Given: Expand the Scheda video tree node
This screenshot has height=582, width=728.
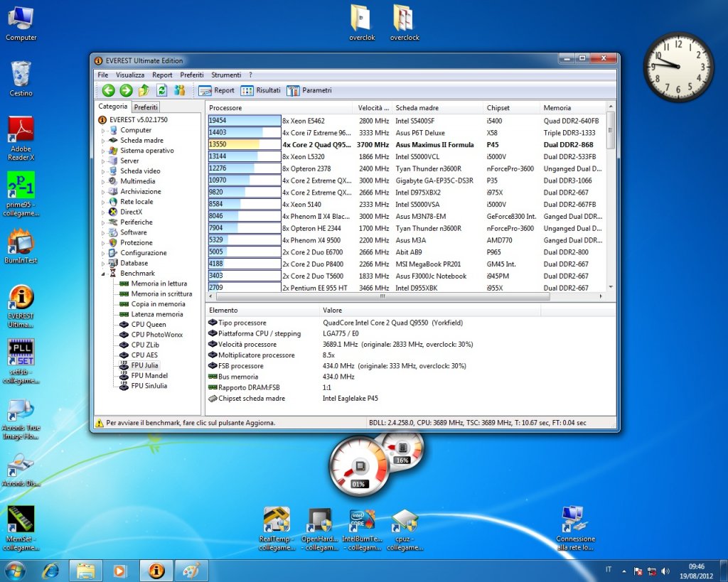Looking at the screenshot, I should pos(103,171).
